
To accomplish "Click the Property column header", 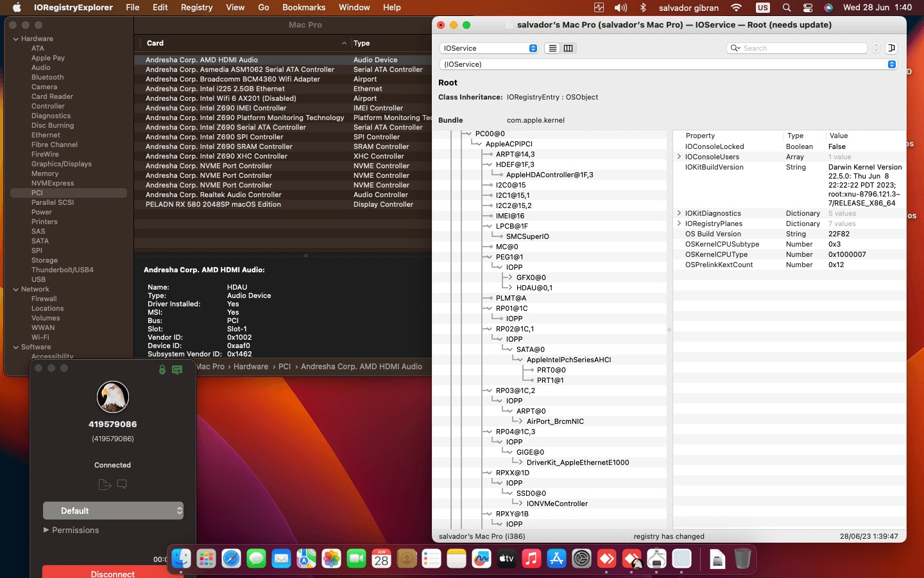I will tap(700, 136).
